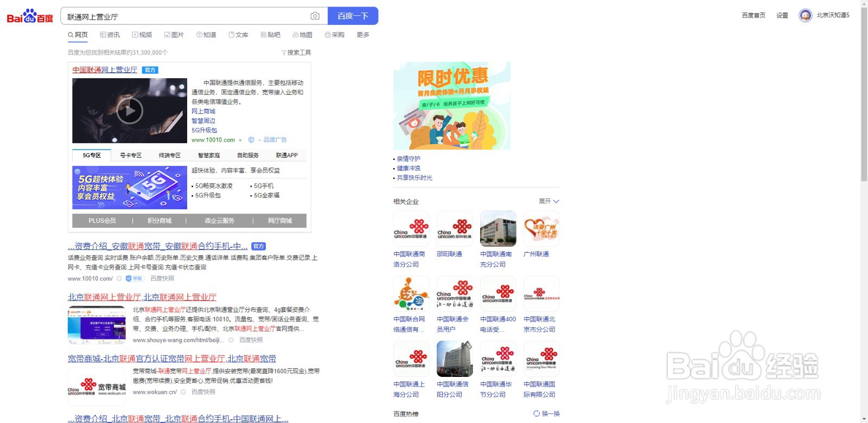Screen dimensions: 868x423
Task: Play the China Unicom video thumbnail
Action: tap(130, 111)
